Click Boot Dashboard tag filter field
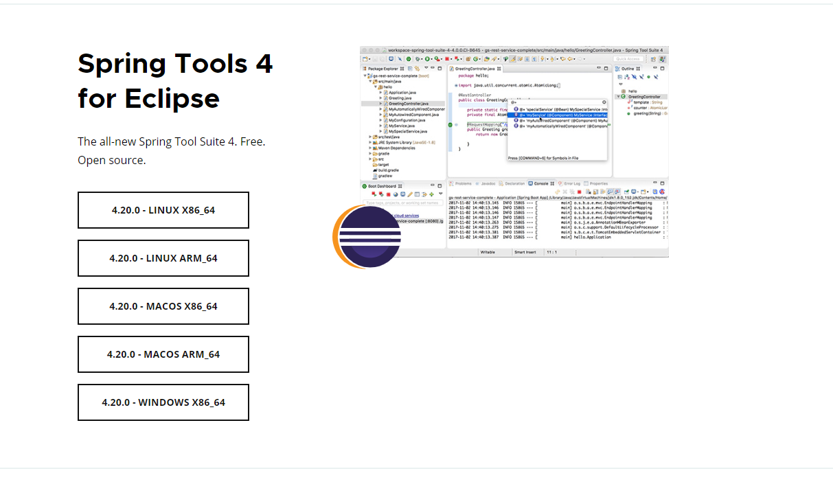This screenshot has height=504, width=833. pos(404,203)
